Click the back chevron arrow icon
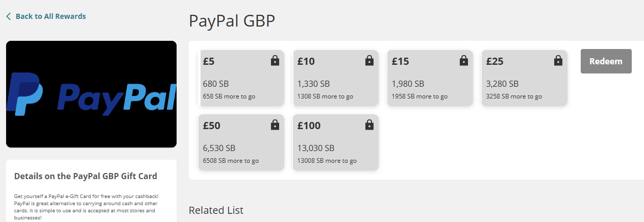This screenshot has height=222, width=644. click(8, 16)
